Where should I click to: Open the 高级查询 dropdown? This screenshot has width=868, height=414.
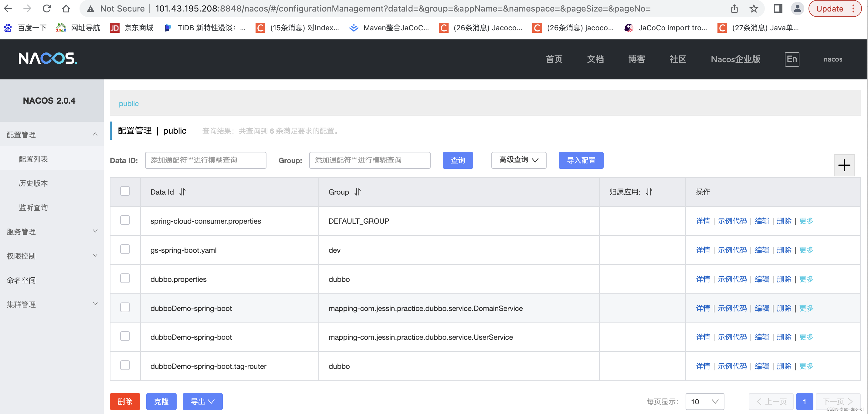518,160
